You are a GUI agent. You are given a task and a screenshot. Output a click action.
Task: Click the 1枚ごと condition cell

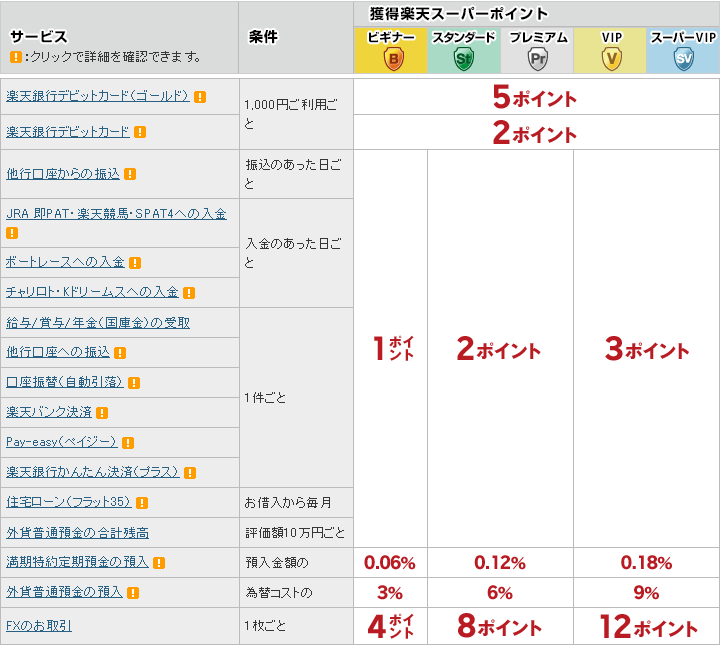click(x=296, y=626)
